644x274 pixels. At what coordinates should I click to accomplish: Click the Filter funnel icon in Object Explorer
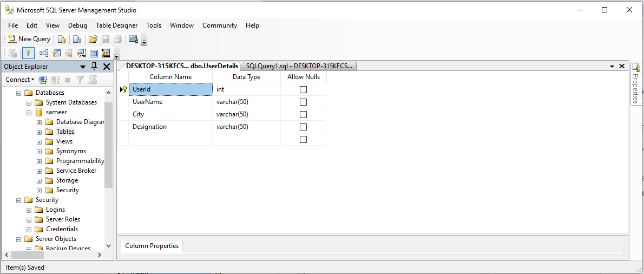coord(80,80)
